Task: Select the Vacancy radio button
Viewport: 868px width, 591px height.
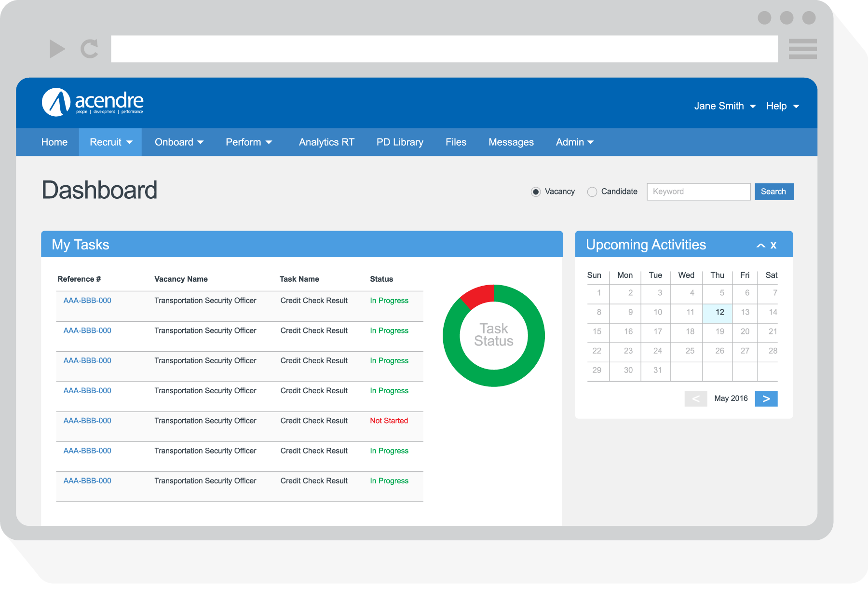Action: [x=536, y=192]
